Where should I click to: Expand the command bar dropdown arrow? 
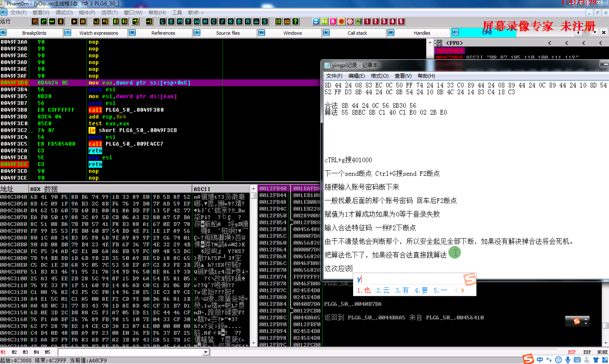[206, 352]
